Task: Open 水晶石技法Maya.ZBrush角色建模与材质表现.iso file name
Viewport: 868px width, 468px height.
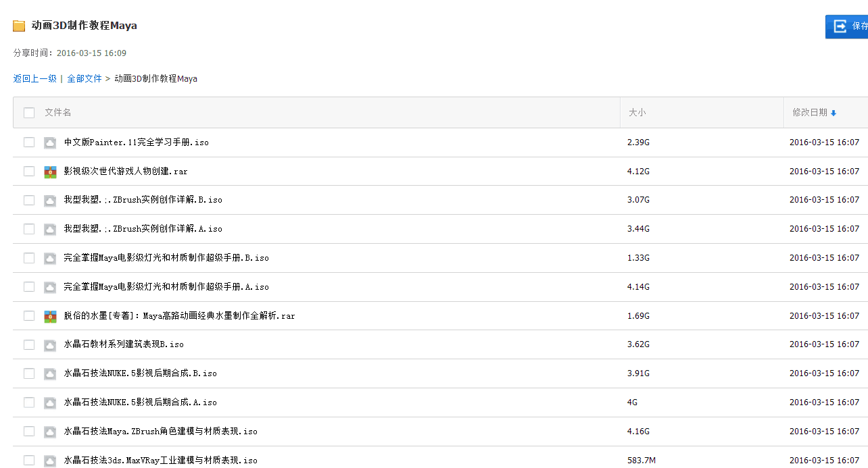Action: [161, 432]
